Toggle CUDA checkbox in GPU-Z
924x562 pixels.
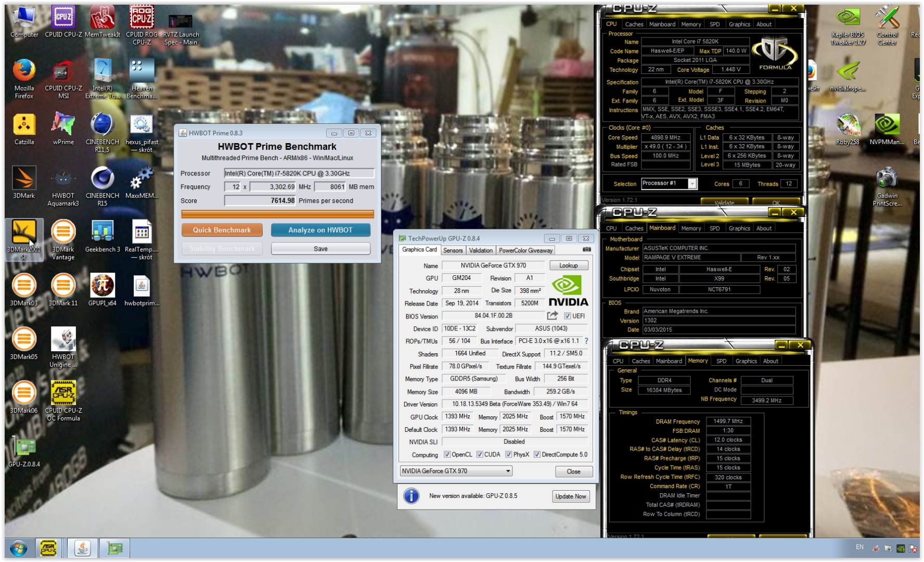(480, 454)
